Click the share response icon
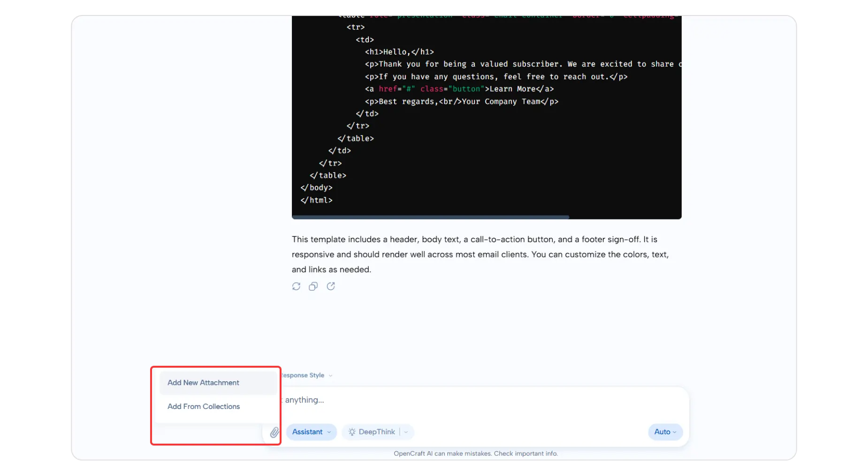The height and width of the screenshot is (476, 868). click(x=331, y=286)
